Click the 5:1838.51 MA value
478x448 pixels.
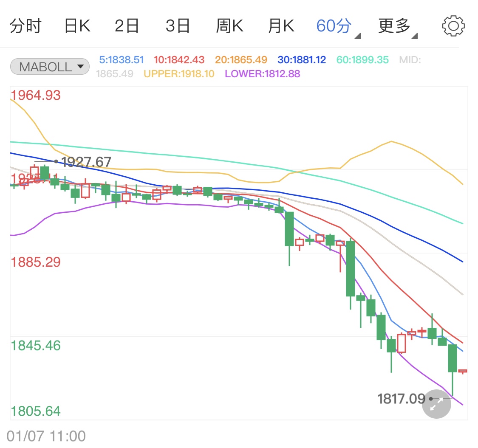122,60
